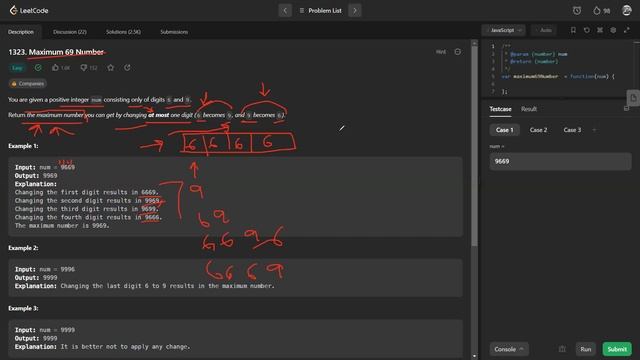Click the Easy difficulty badge
Screen dimensions: 640x360
17,68
